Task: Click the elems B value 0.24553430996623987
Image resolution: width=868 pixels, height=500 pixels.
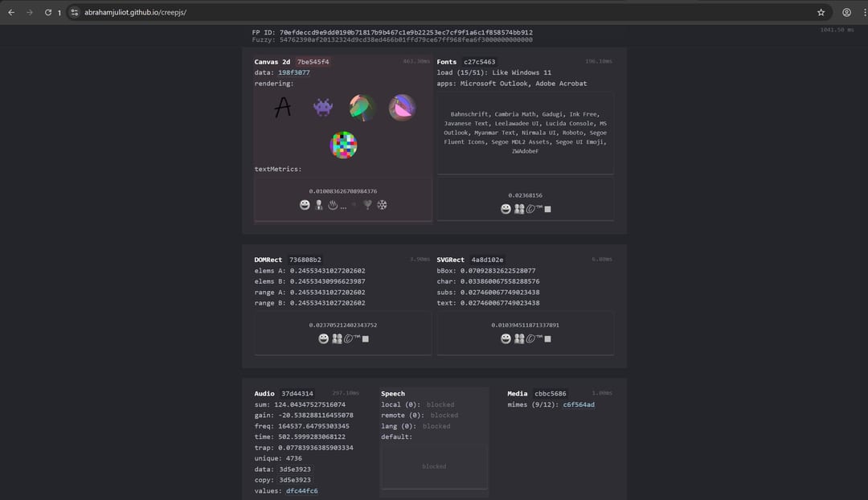Action: pyautogui.click(x=327, y=281)
